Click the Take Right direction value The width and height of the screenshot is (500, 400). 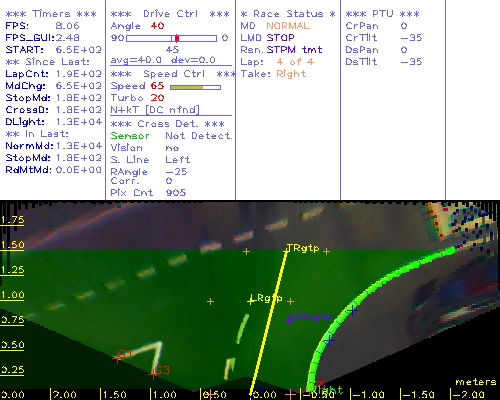click(291, 74)
